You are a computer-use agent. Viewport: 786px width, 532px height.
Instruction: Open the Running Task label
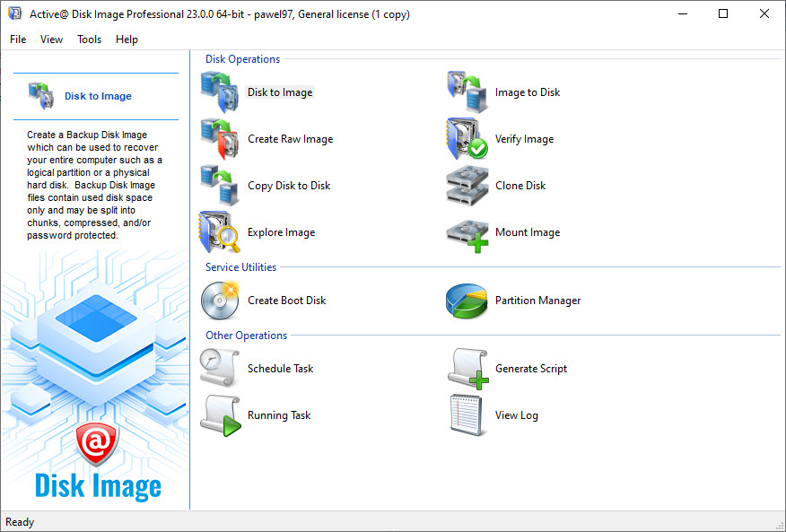279,415
